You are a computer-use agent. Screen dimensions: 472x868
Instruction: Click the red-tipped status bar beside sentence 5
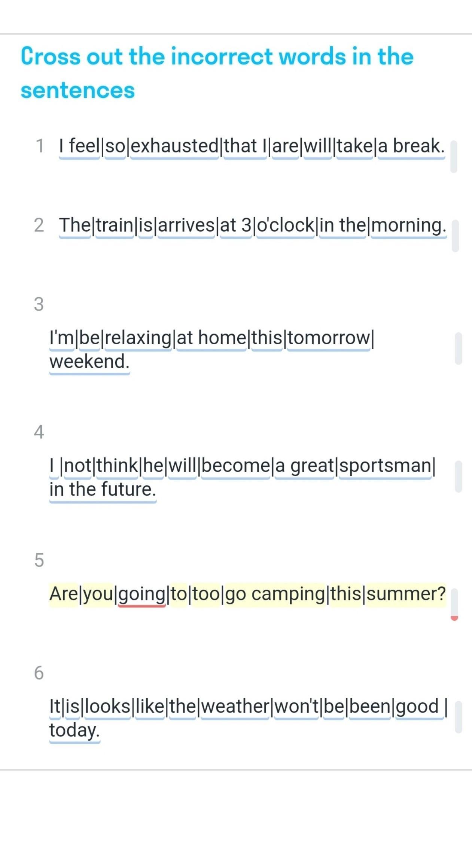(454, 604)
